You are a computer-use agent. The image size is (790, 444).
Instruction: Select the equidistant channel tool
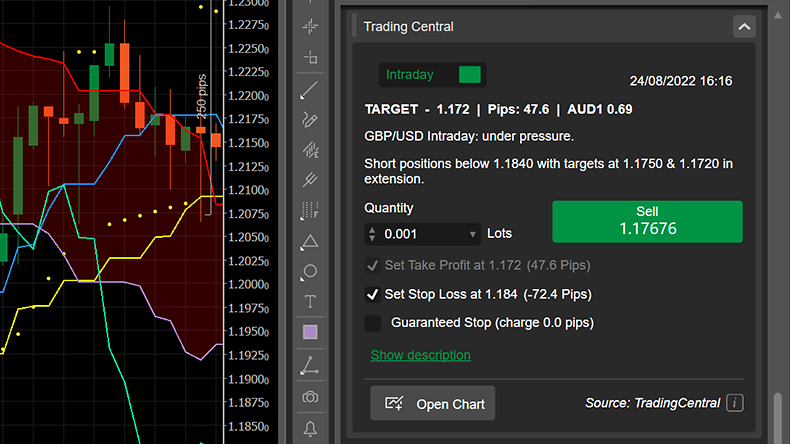[310, 150]
